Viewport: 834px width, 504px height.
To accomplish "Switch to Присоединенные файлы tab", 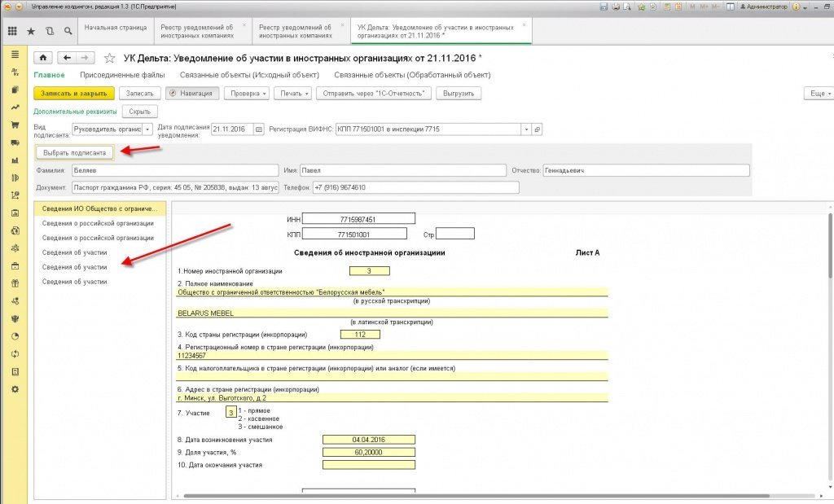I will click(122, 75).
